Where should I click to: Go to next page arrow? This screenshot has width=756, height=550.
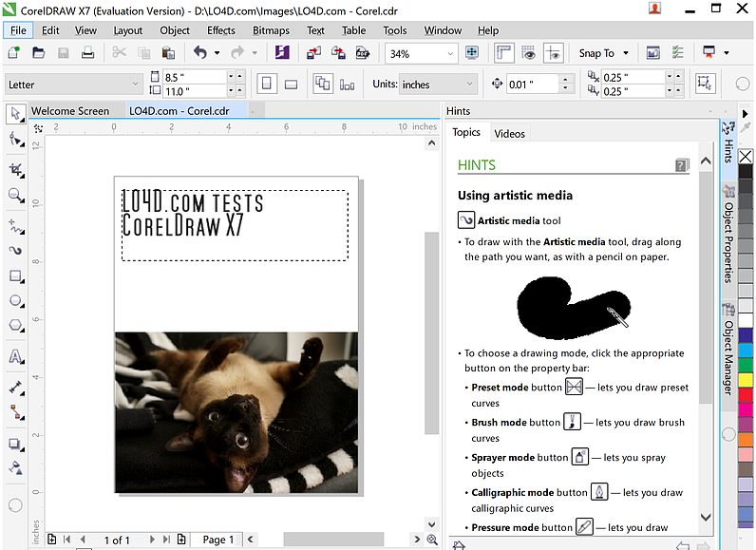coord(152,540)
